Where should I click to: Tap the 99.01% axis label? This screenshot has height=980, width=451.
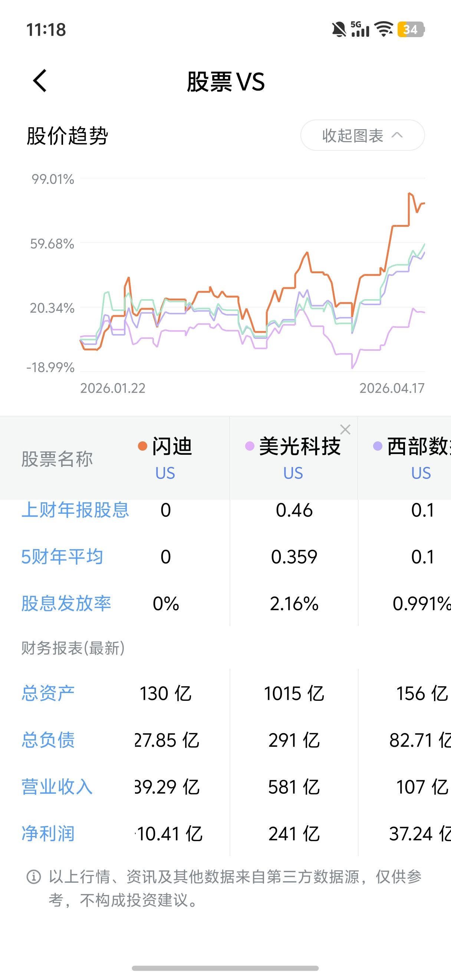click(53, 179)
